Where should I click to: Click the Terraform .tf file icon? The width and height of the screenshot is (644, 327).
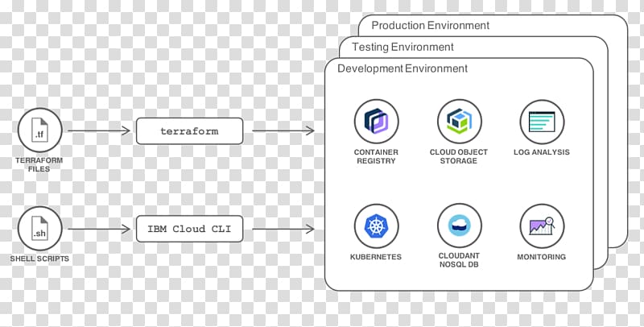tap(39, 130)
